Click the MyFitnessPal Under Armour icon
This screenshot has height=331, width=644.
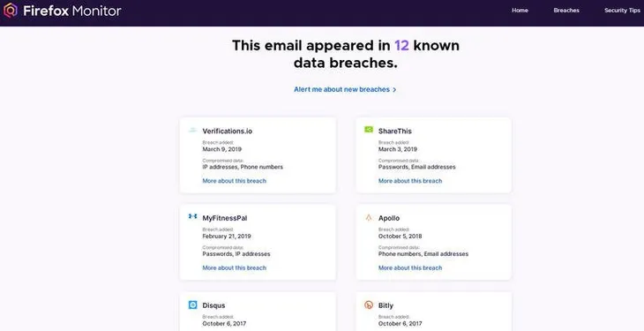(192, 216)
